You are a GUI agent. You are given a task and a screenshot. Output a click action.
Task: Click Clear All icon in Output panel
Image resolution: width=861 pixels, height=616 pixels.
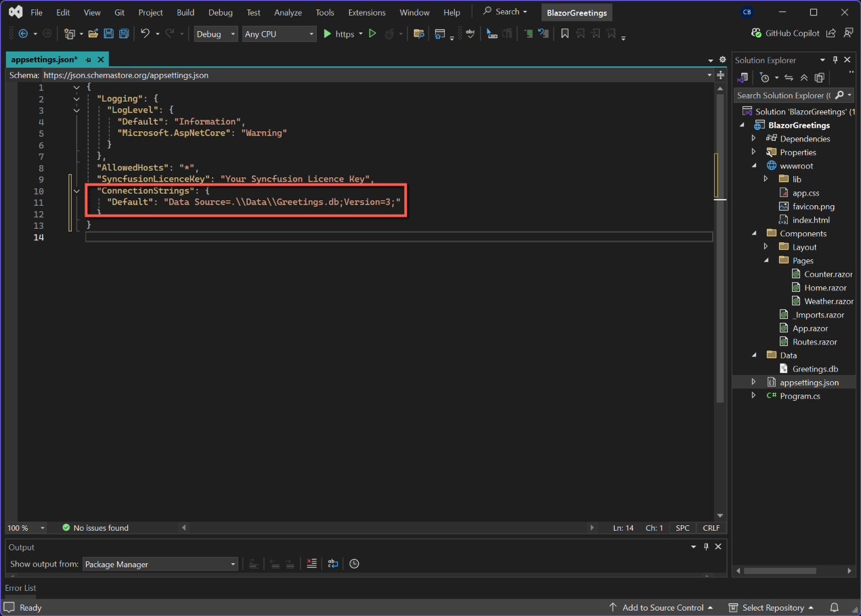pos(311,564)
